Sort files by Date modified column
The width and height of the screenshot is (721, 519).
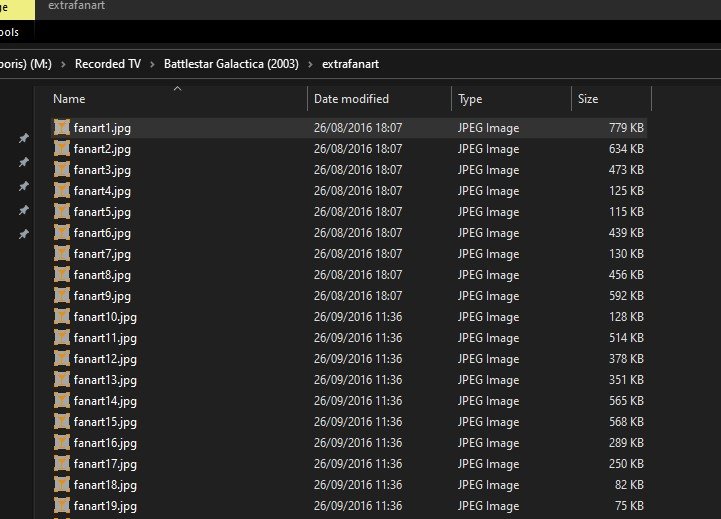tap(351, 99)
